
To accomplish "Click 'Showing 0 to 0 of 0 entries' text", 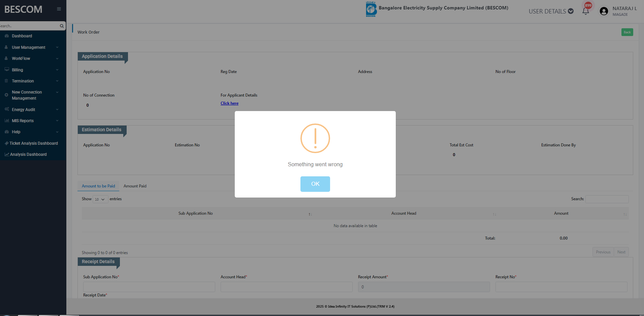I will 105,253.
